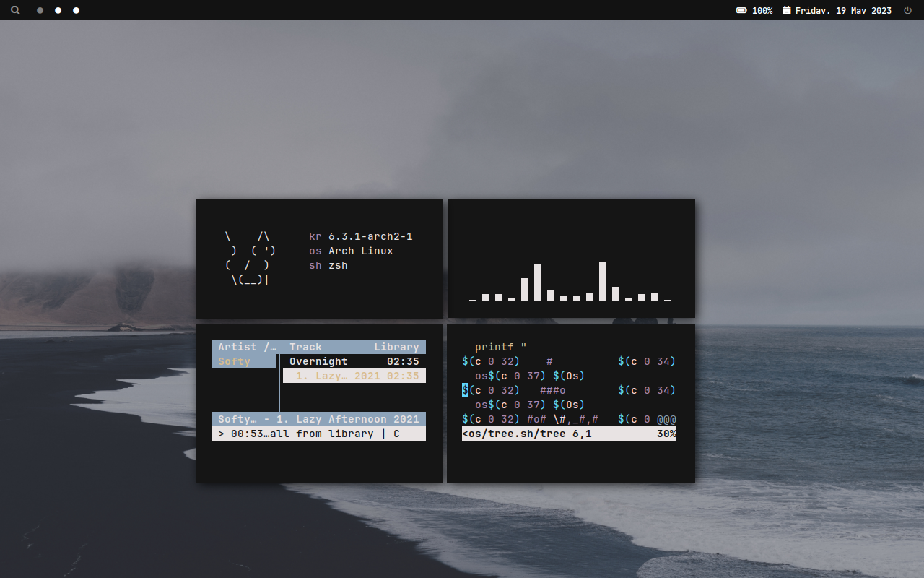This screenshot has height=578, width=924.
Task: Click the vim status line os/tree.sh/tree 6,1
Action: click(x=569, y=433)
